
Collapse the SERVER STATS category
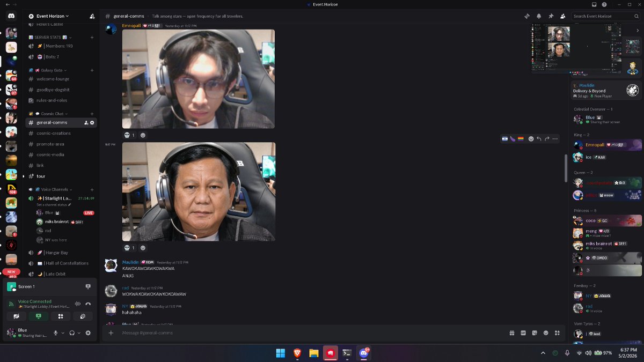coord(52,38)
